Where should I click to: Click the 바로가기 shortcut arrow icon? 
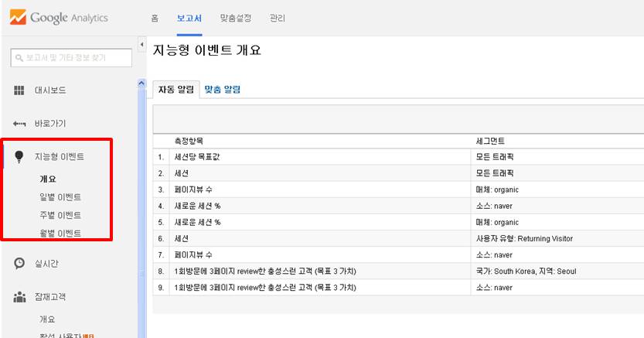[x=19, y=124]
